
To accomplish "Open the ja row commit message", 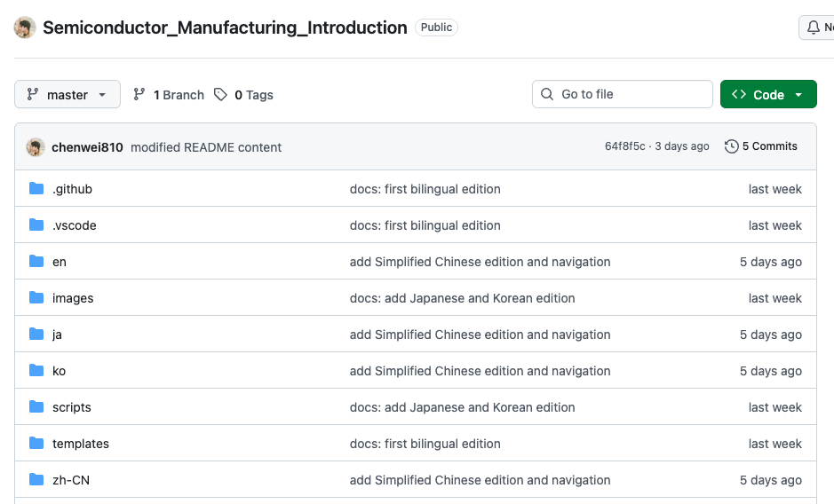I will pos(480,335).
